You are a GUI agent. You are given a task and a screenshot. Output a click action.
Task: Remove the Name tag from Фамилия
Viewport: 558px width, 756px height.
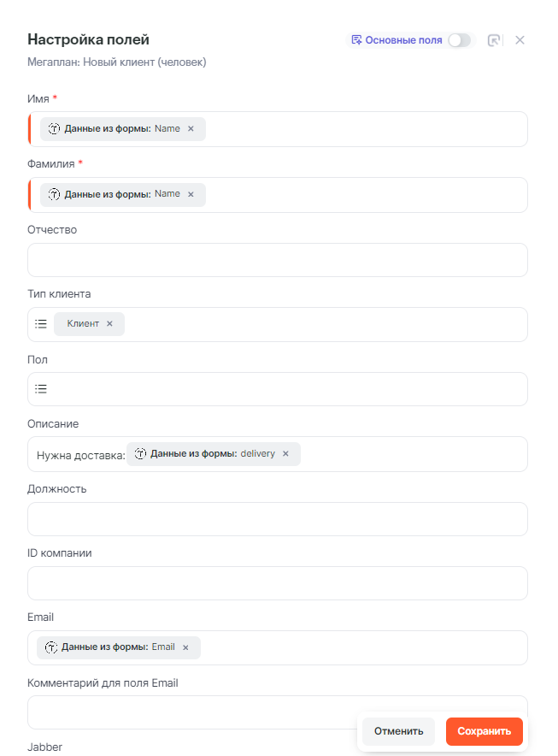pyautogui.click(x=191, y=194)
